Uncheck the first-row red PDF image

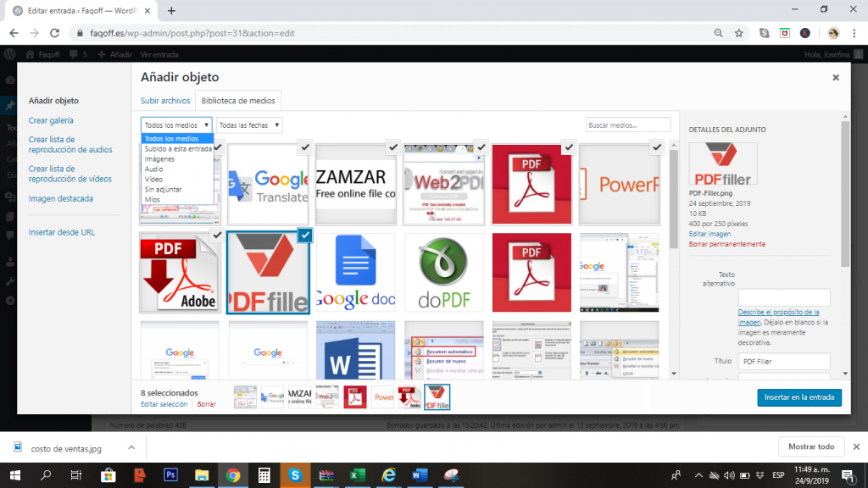569,147
